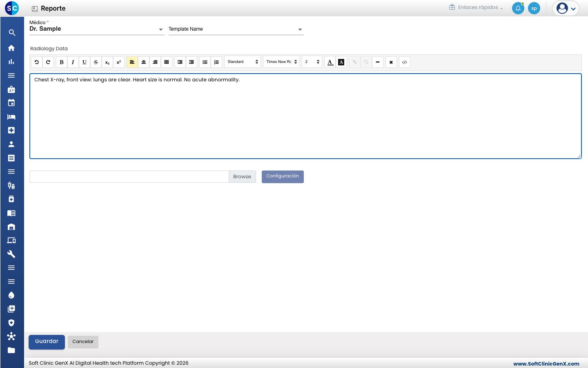Align text right
Screen dimensions: 588x368
point(155,62)
